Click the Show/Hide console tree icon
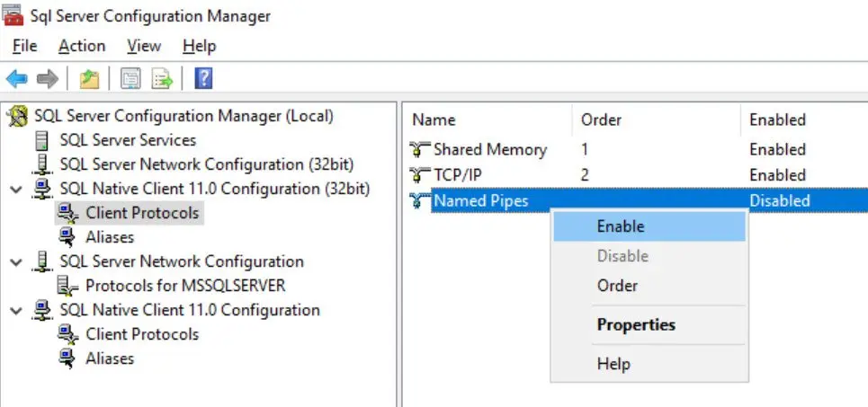The width and height of the screenshot is (868, 407). pos(130,79)
